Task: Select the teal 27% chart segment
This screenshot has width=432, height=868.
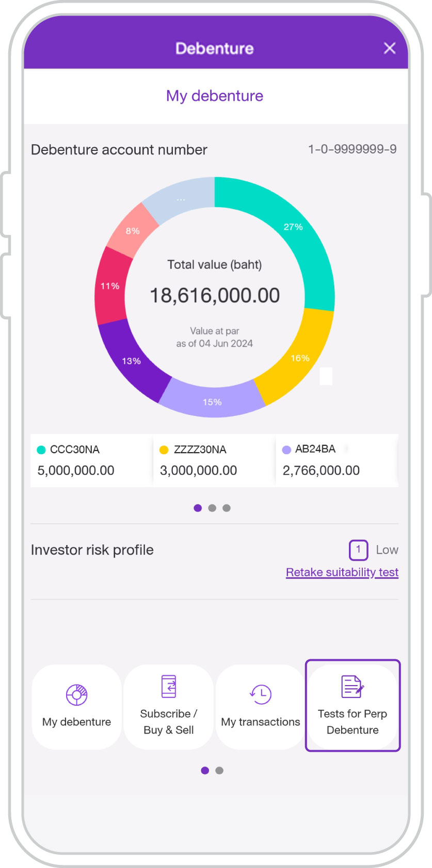Action: 293,227
